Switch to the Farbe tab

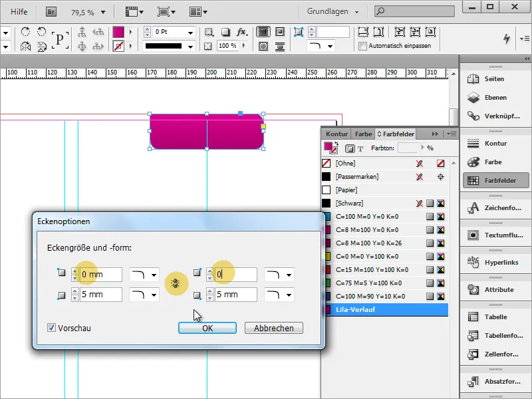pos(363,134)
